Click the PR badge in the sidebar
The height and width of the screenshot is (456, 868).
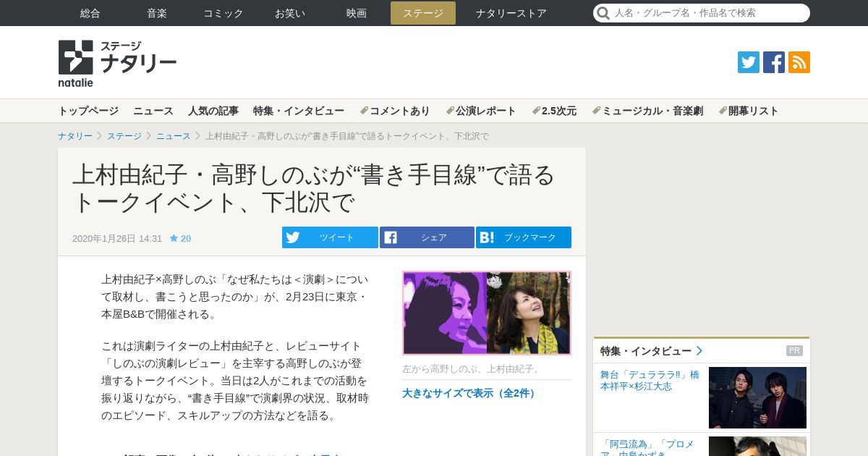pos(794,351)
